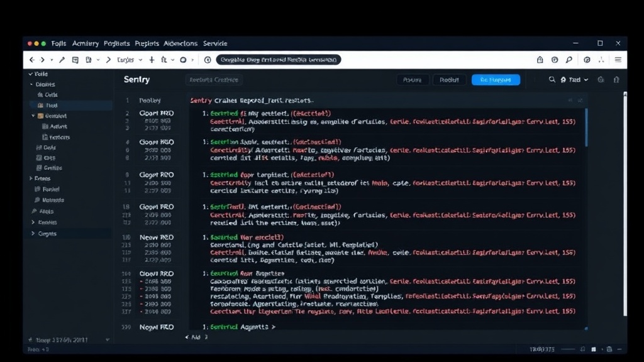Click the search field next to the Sentry title
The image size is (644, 362).
(x=214, y=80)
